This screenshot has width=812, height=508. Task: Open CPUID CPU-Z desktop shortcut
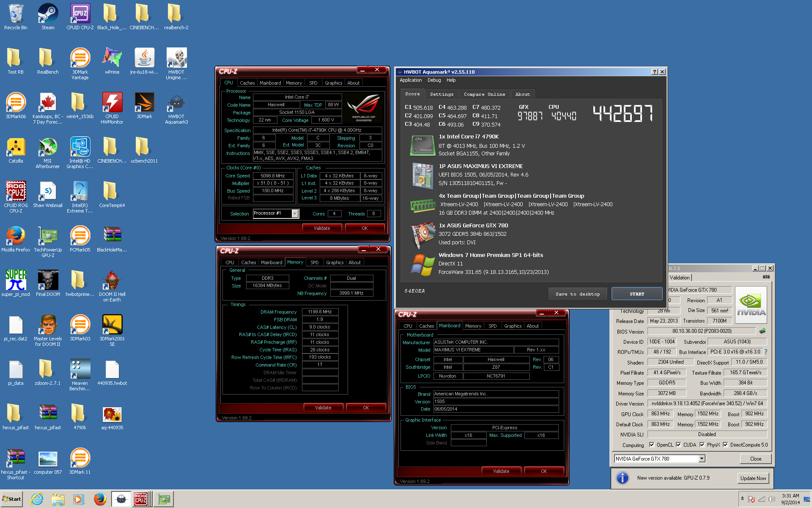[80, 17]
